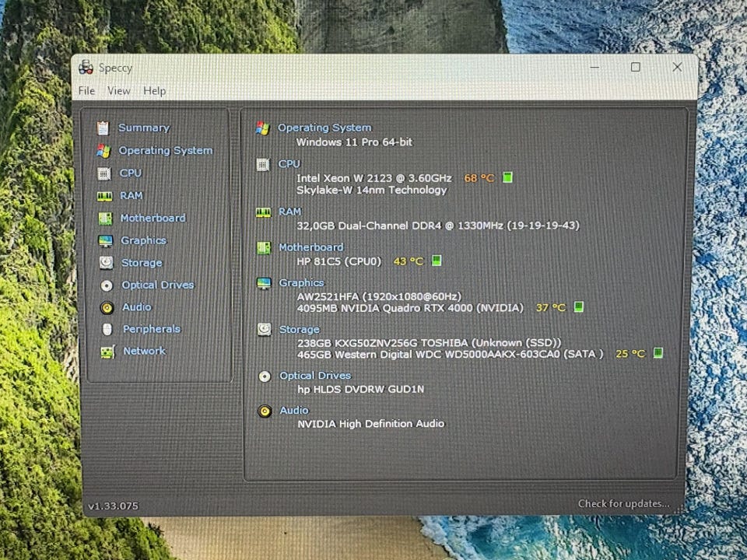Click the NVIDIA High Definition Audio text
This screenshot has height=560, width=747.
coord(371,423)
